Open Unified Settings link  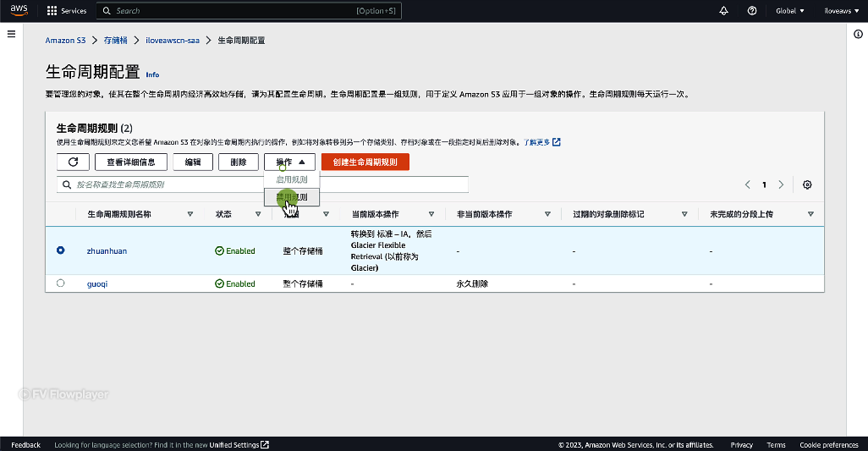(x=239, y=445)
